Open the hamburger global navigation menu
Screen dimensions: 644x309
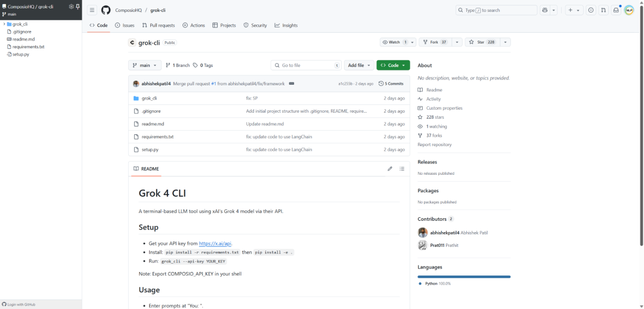(92, 10)
